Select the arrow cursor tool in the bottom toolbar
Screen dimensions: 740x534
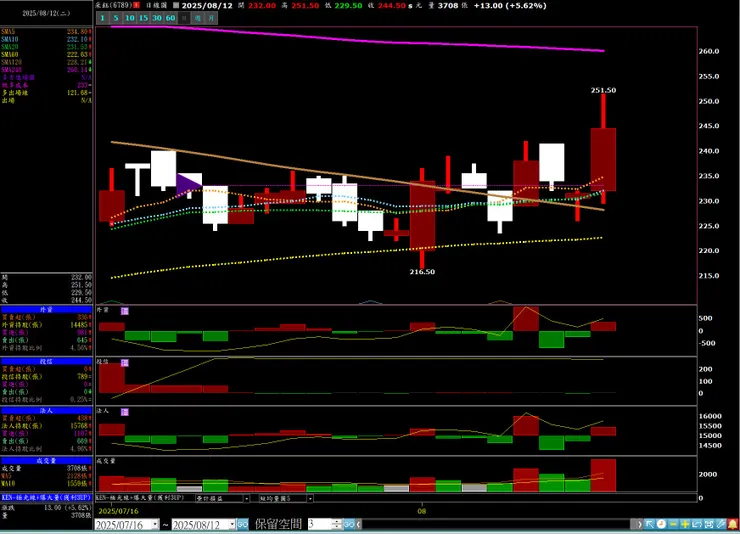click(x=649, y=524)
